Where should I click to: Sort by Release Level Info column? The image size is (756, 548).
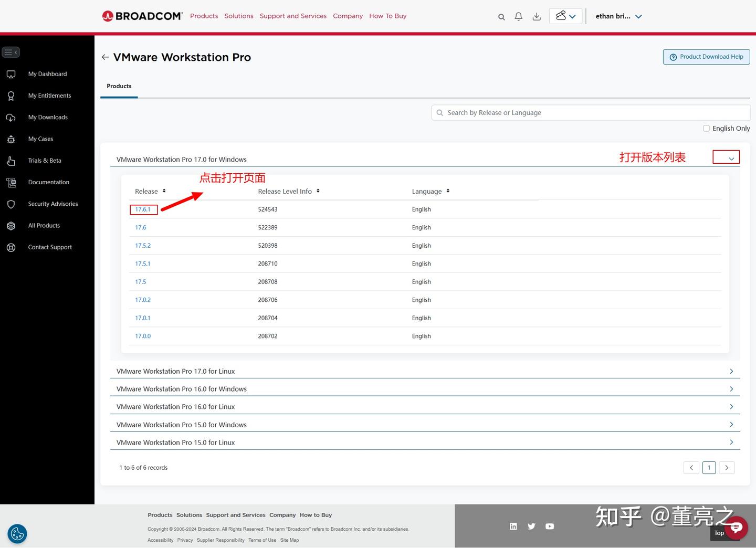point(289,191)
